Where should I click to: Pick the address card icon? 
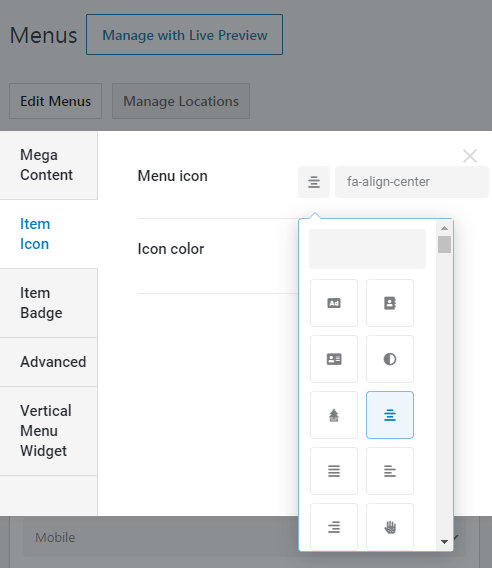coord(334,359)
